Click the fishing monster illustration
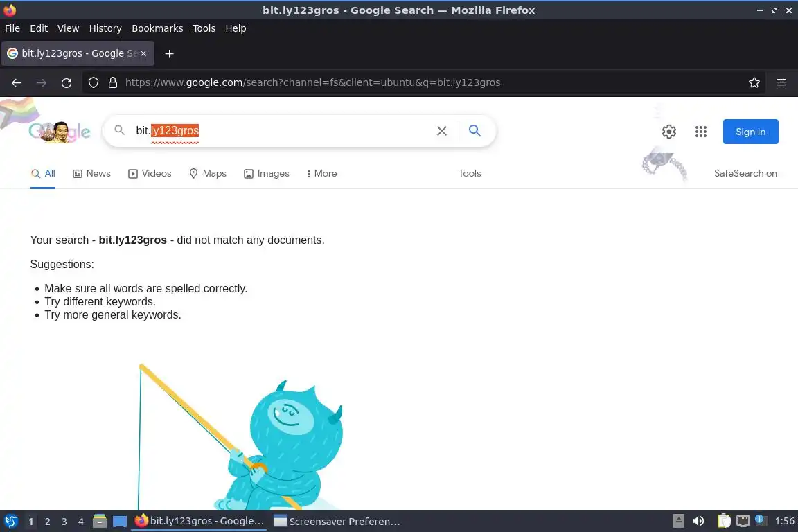 [x=241, y=436]
